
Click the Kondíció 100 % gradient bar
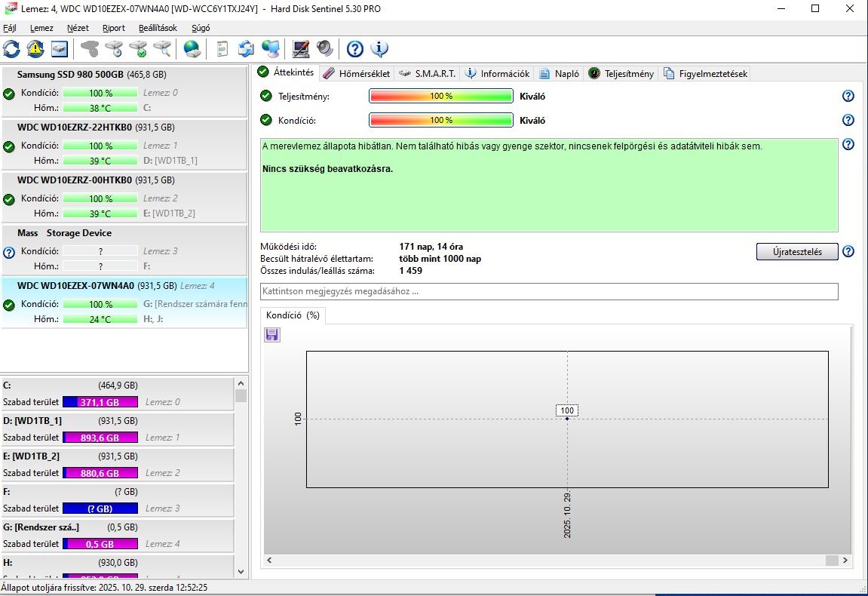[x=441, y=120]
